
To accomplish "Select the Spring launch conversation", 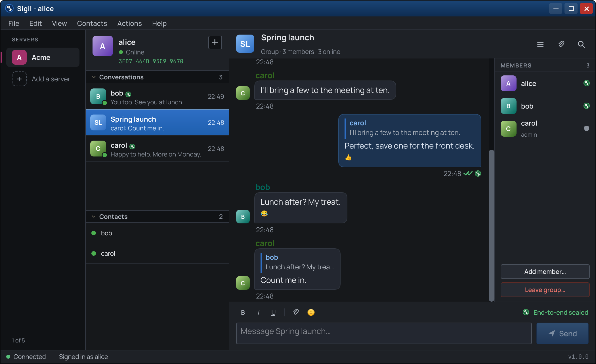I will click(157, 122).
